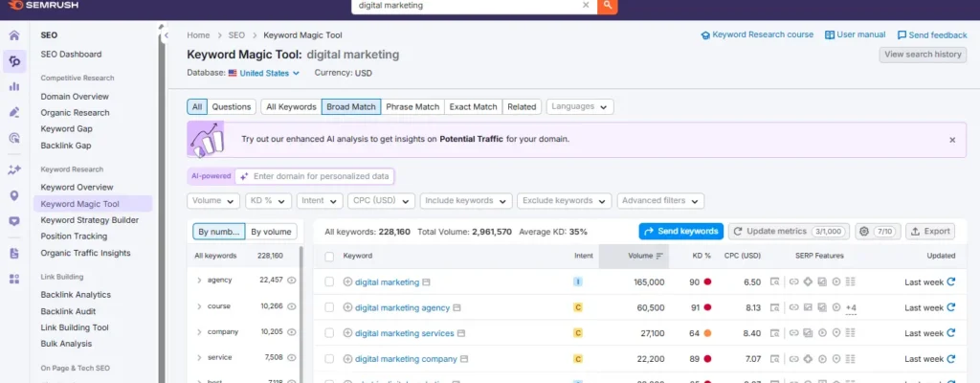
Task: Open Keyword Overview in sidebar
Action: (77, 187)
